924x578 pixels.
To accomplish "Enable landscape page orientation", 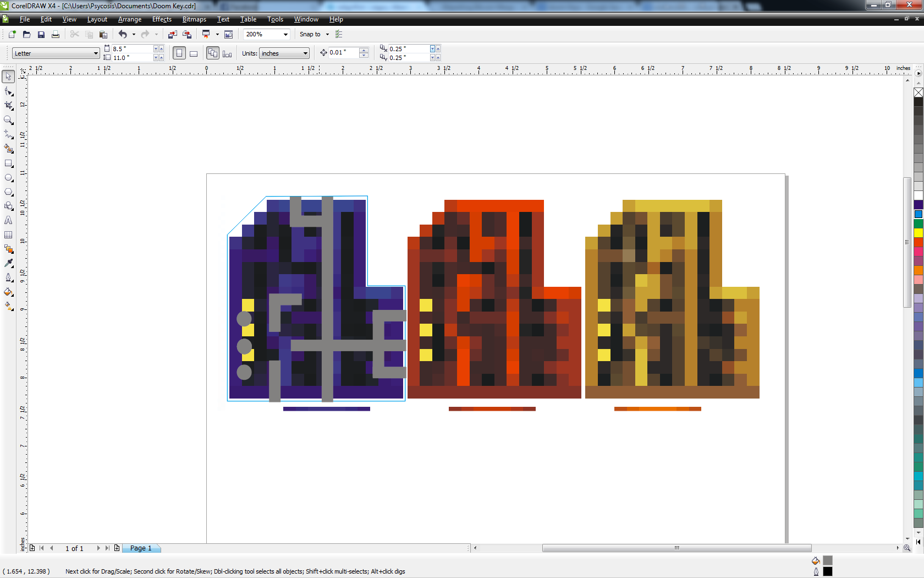I will 194,53.
